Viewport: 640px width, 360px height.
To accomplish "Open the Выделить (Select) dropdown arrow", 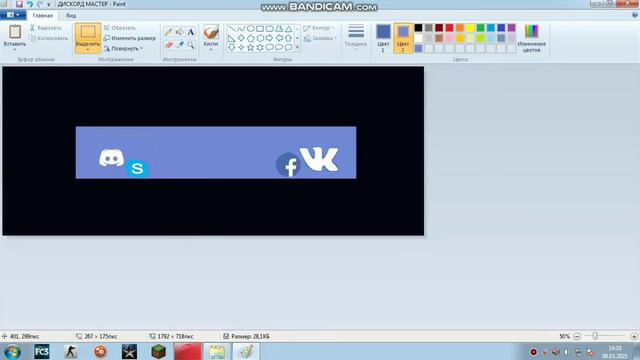I will 88,50.
